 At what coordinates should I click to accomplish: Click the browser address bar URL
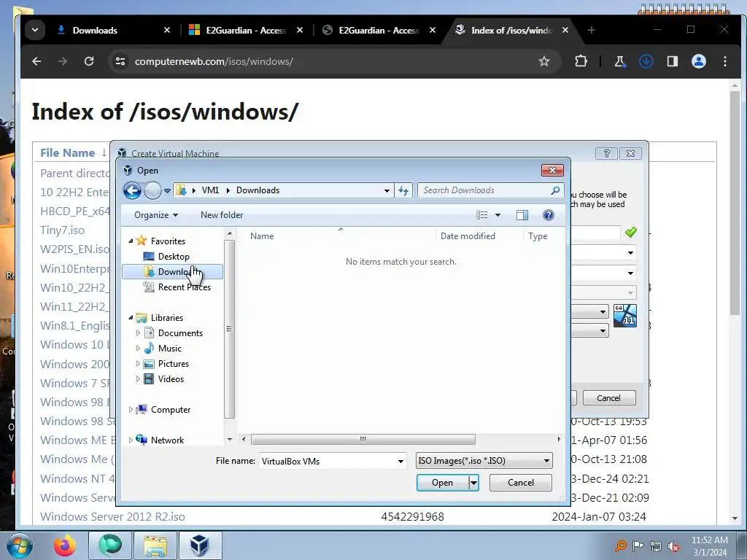[x=214, y=61]
